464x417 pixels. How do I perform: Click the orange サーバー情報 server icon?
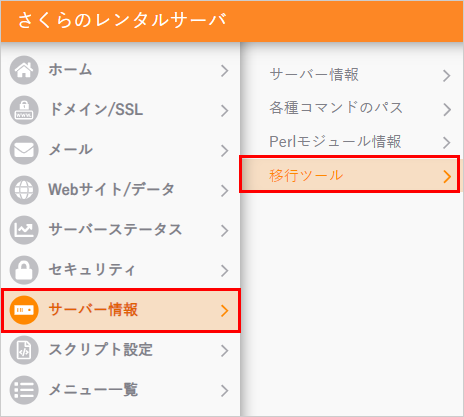coord(24,310)
